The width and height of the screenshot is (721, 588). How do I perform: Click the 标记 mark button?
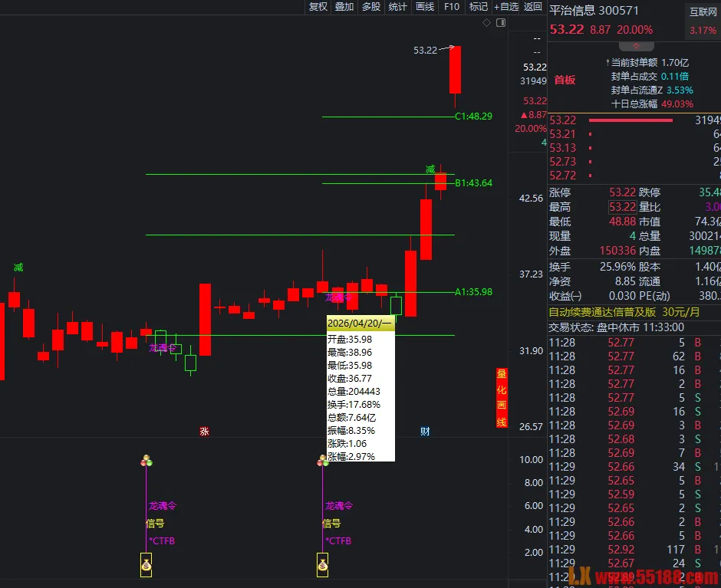478,7
